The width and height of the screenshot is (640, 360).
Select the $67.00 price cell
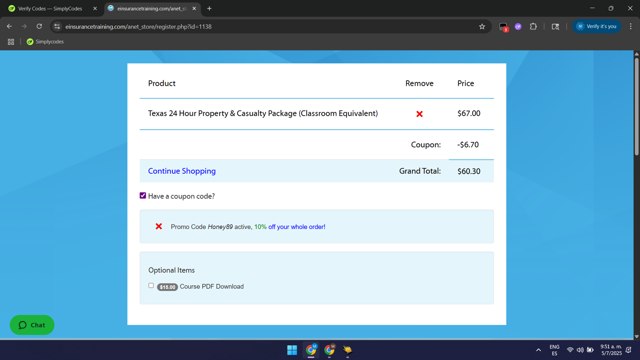[469, 113]
